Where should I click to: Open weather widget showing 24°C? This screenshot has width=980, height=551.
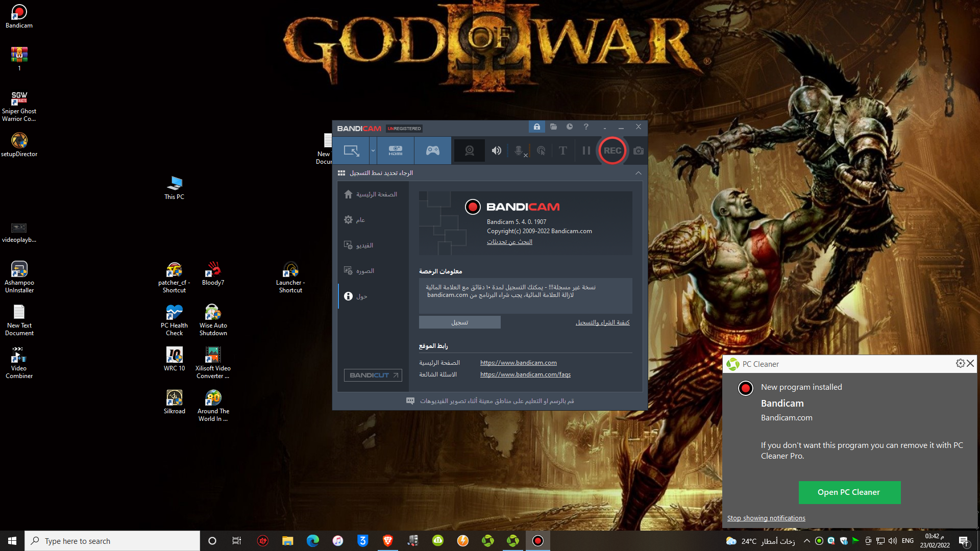[760, 541]
